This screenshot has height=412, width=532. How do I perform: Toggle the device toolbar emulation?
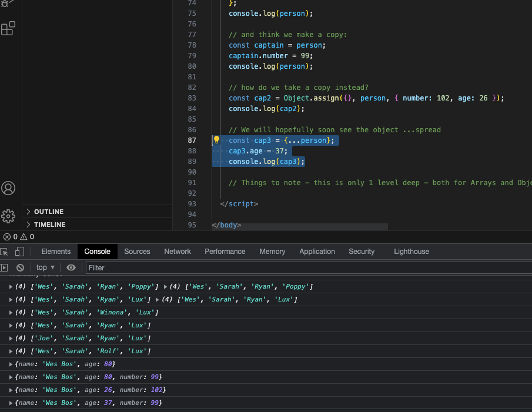[x=19, y=252]
